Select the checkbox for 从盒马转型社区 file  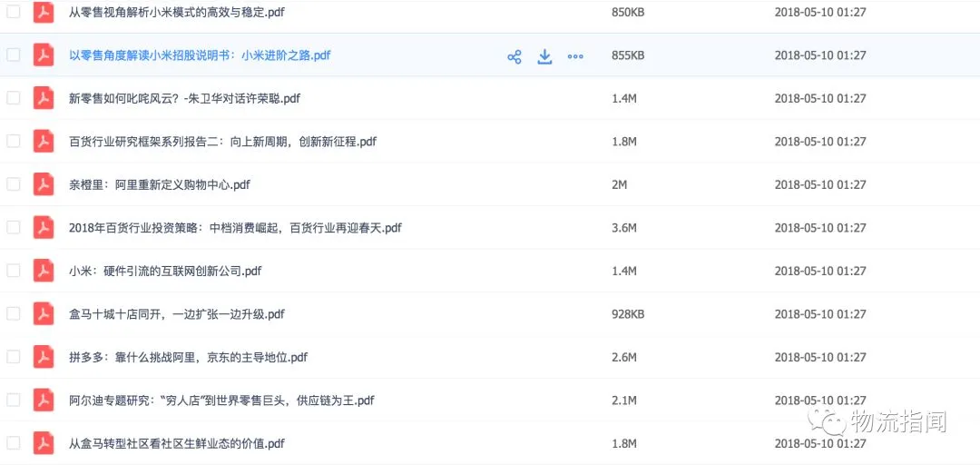click(13, 444)
